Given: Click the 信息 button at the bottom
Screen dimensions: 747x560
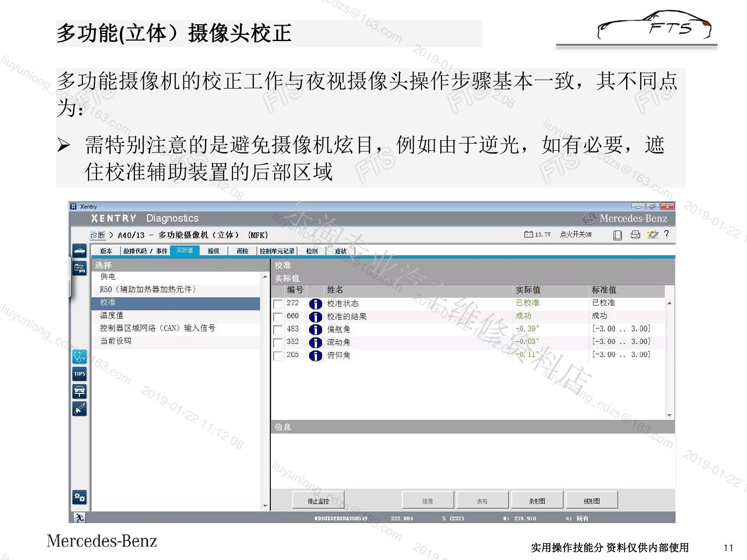Looking at the screenshot, I should (x=428, y=500).
